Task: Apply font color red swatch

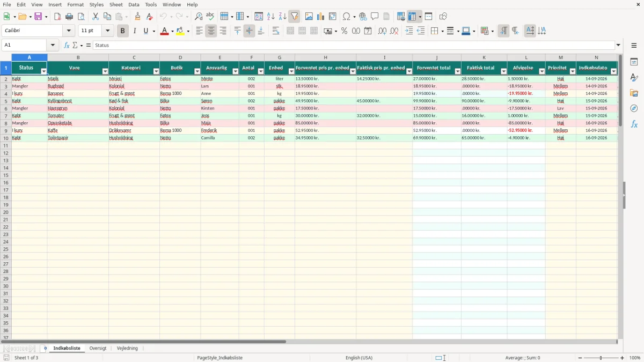Action: coord(164,31)
